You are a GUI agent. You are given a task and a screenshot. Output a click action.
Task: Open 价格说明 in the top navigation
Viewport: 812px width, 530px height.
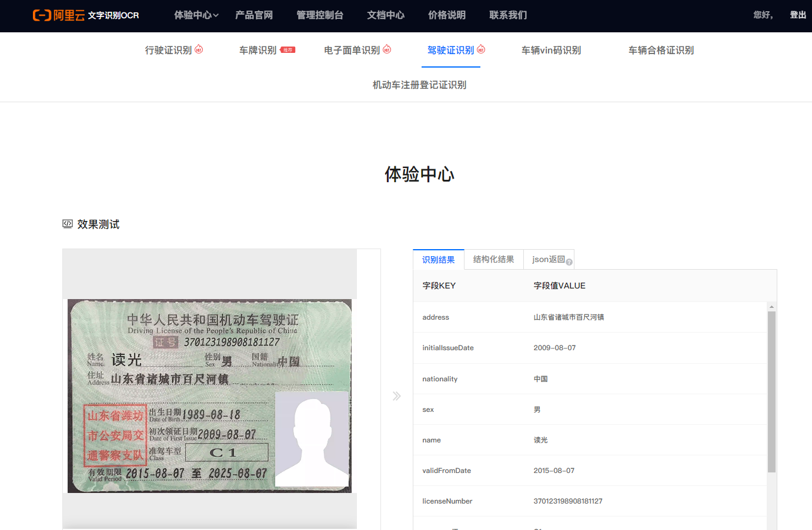(447, 15)
